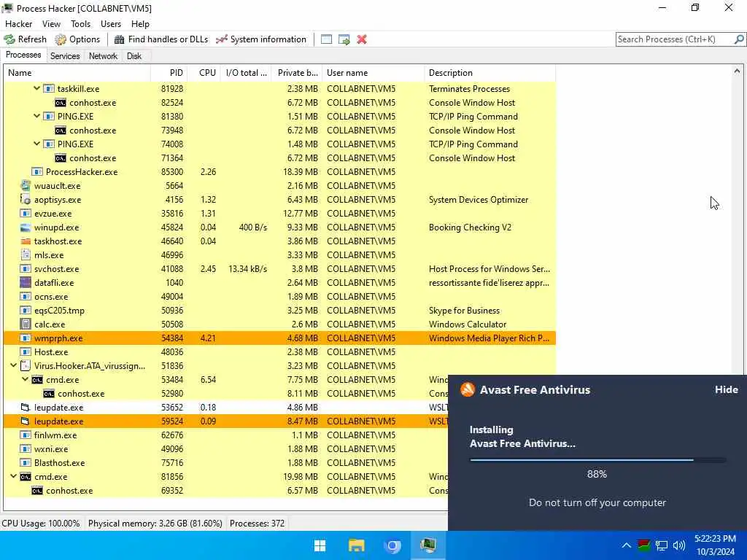
Task: Hide the Avast Free Antivirus popup
Action: click(x=726, y=389)
